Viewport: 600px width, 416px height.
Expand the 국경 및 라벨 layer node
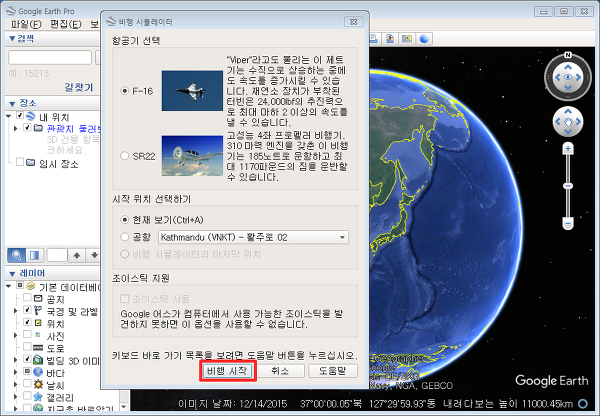(16, 310)
